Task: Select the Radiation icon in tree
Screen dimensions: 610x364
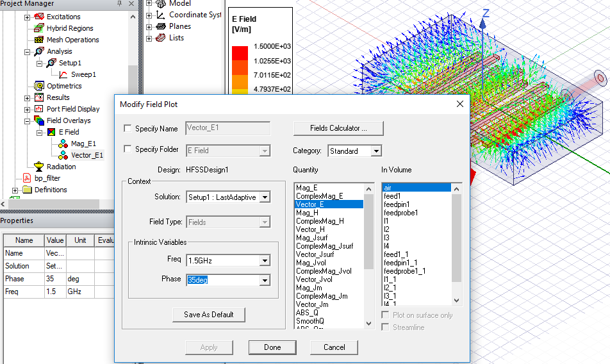Action: tap(39, 167)
